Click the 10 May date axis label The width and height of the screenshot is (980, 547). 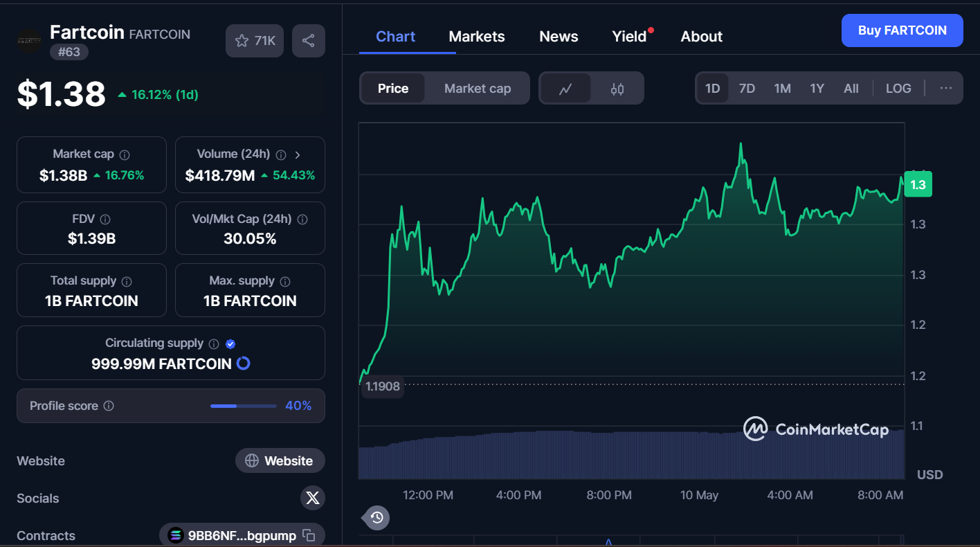[x=699, y=495]
